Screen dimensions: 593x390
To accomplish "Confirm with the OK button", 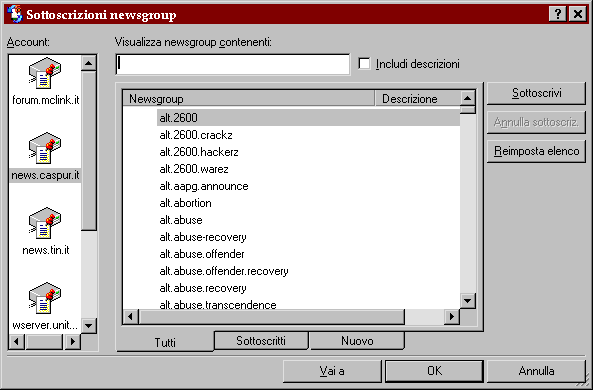I will (434, 371).
